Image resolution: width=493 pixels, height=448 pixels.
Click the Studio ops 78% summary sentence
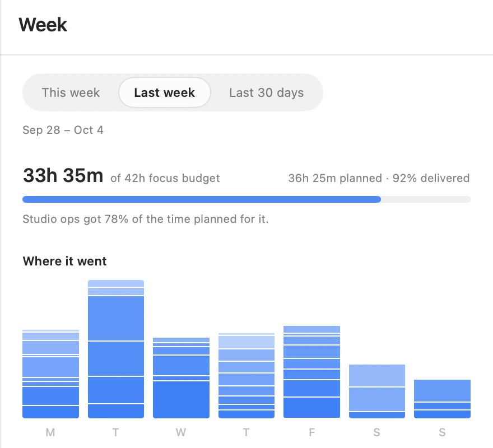pos(146,219)
